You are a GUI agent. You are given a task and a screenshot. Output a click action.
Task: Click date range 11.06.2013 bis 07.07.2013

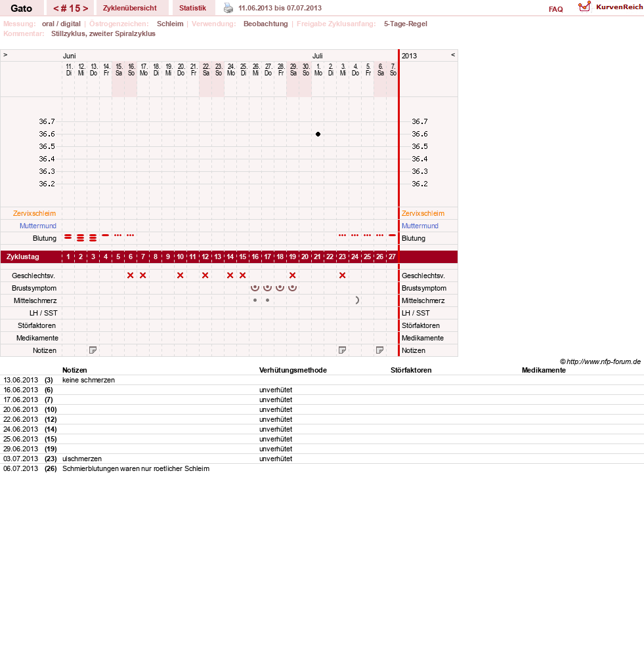coord(280,8)
